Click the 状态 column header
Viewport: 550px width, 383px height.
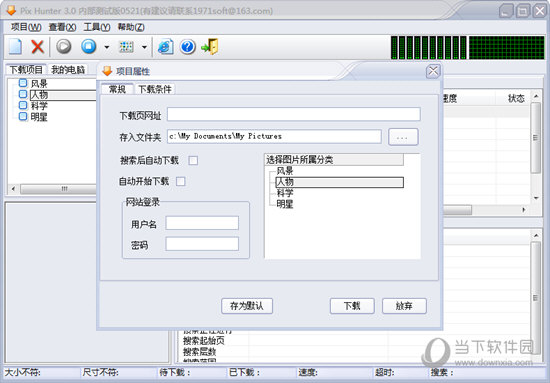point(516,99)
